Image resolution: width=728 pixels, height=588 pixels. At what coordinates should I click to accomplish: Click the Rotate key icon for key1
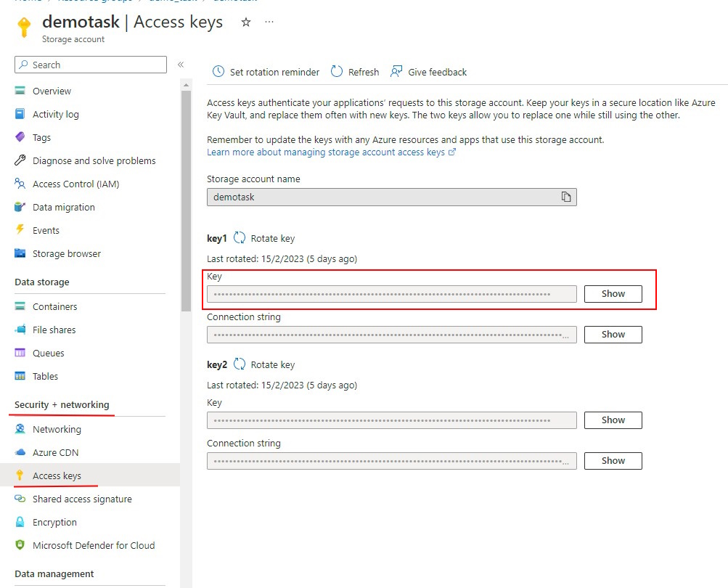coord(240,238)
